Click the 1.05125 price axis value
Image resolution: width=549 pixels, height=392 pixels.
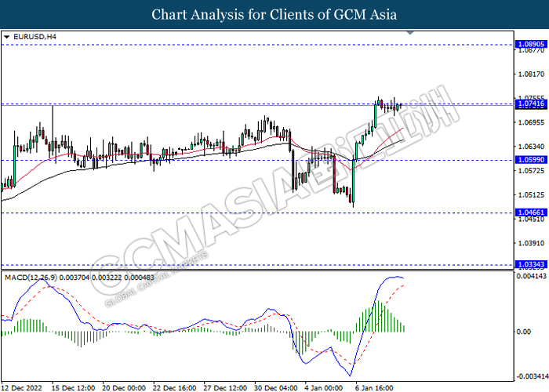pos(531,195)
